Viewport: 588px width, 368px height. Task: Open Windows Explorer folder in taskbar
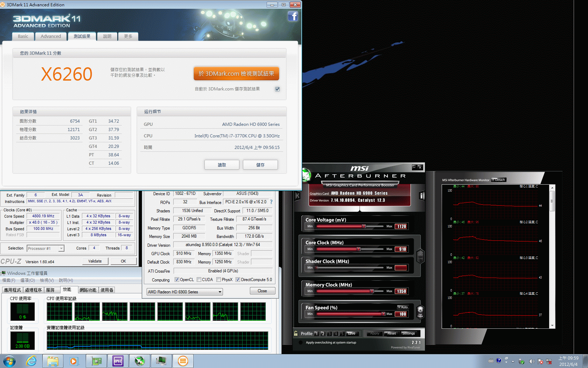click(53, 361)
